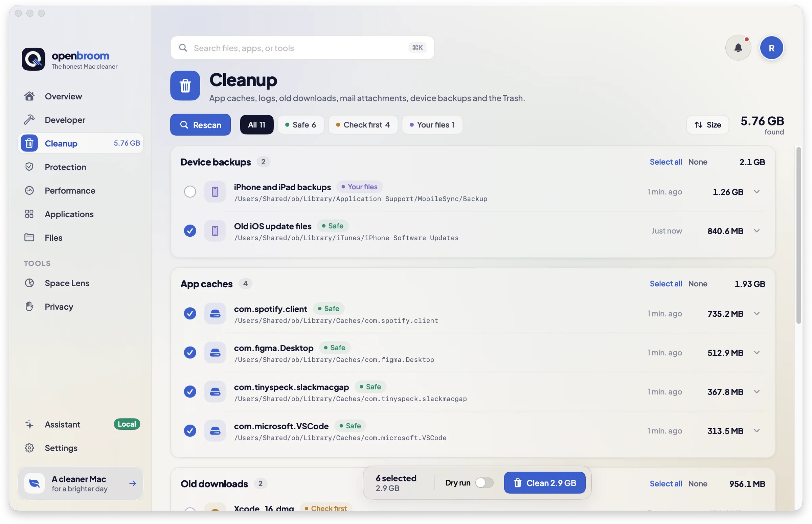Click the Files folder icon
The image size is (812, 524).
pyautogui.click(x=29, y=238)
